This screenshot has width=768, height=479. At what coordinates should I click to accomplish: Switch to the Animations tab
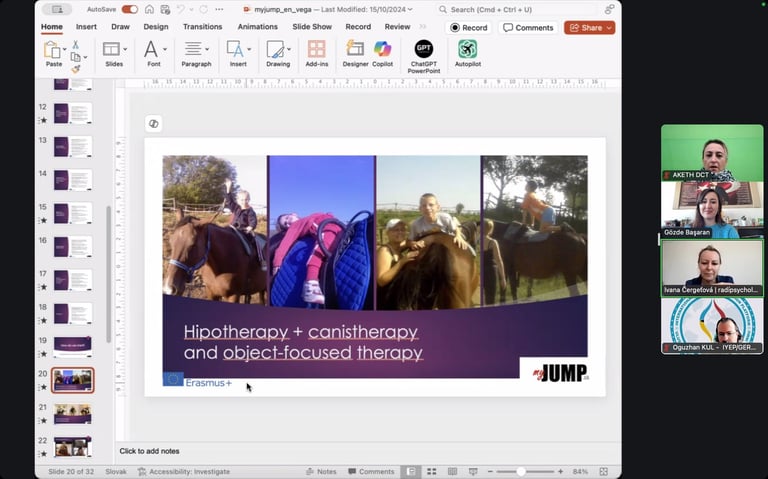tap(258, 26)
